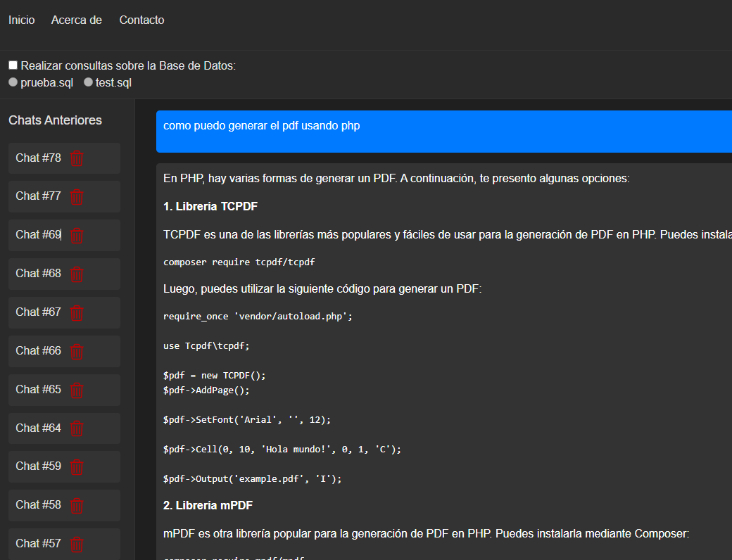Click the '$pdf->SetFont' code line
This screenshot has height=560, width=732.
[247, 419]
